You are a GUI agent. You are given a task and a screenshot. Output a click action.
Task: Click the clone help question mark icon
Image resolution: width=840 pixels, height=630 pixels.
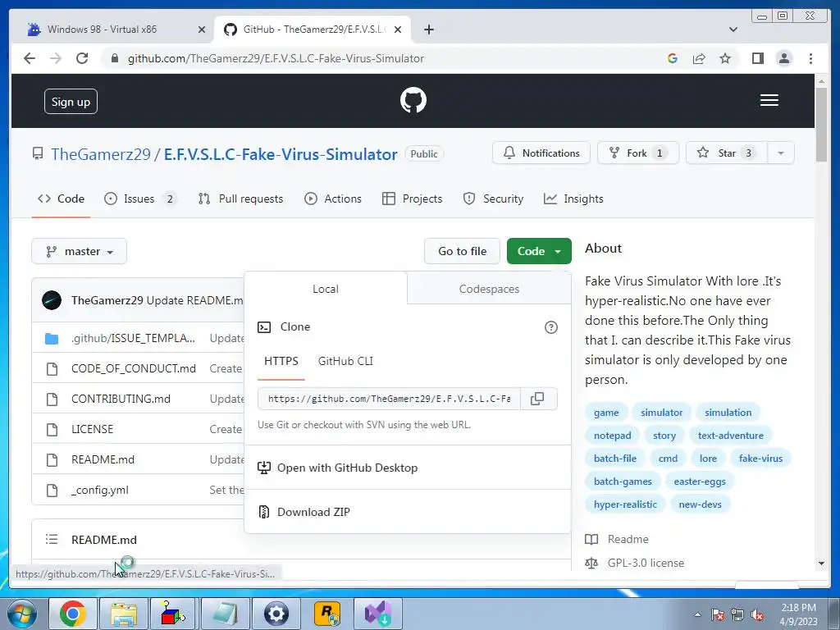coord(550,327)
